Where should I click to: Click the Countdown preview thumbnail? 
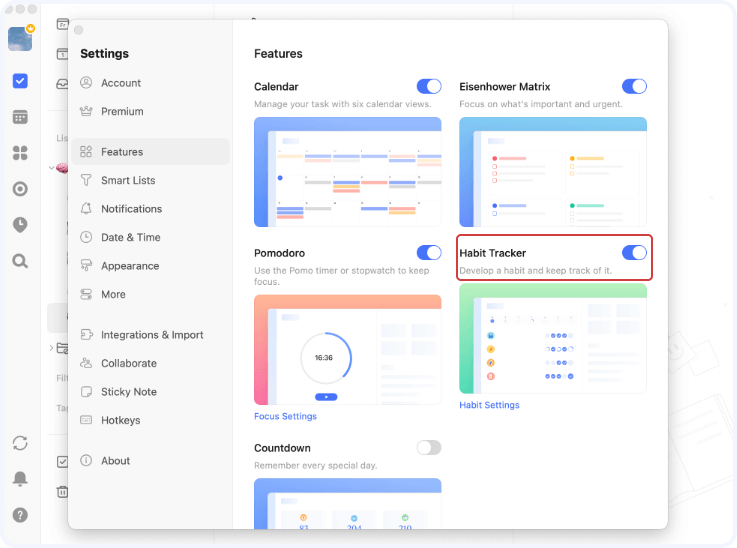point(347,503)
